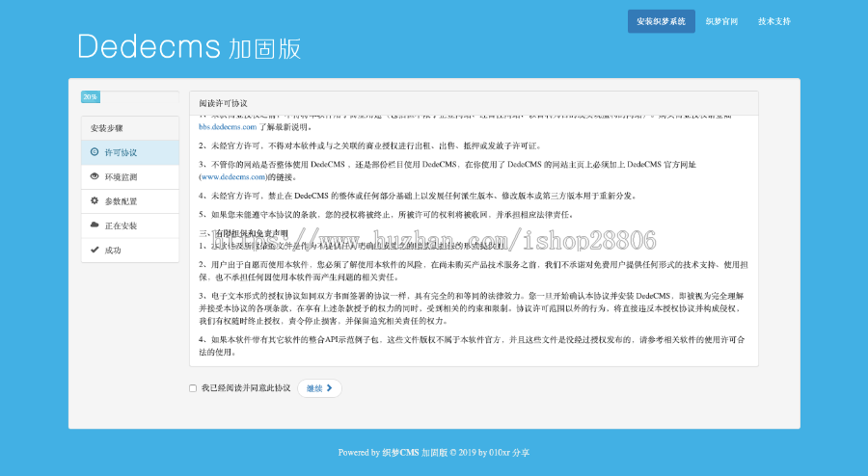868x476 pixels.
Task: Select 安装织梦系统 in the top navigation
Action: [x=661, y=21]
